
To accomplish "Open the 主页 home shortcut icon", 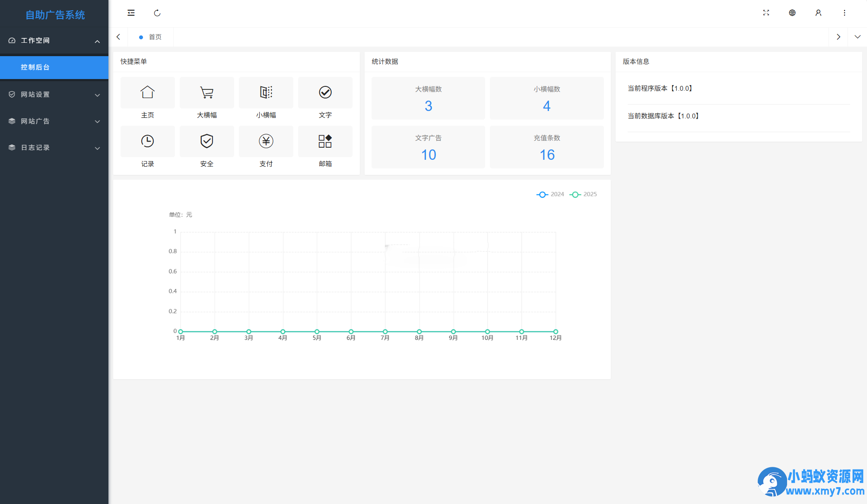I will point(147,92).
